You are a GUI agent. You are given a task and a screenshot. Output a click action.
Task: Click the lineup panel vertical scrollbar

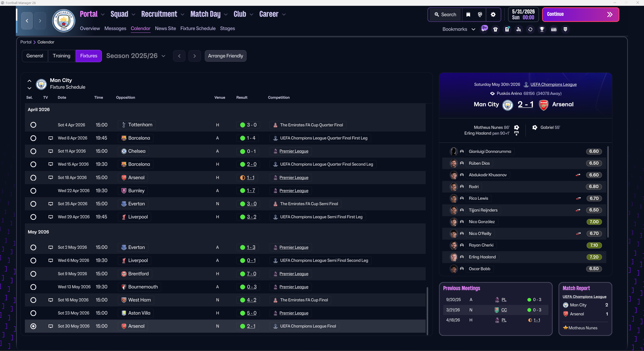608,191
